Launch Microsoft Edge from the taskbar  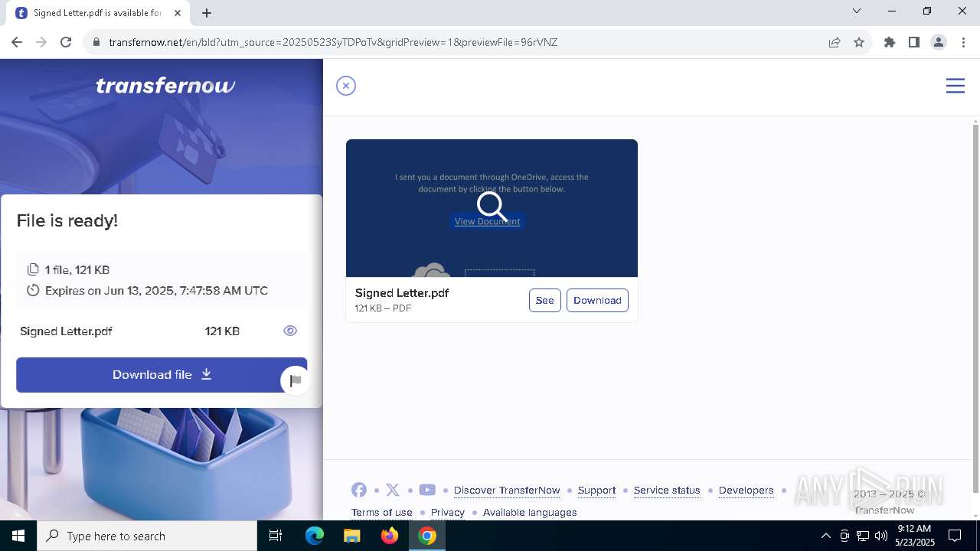coord(315,536)
